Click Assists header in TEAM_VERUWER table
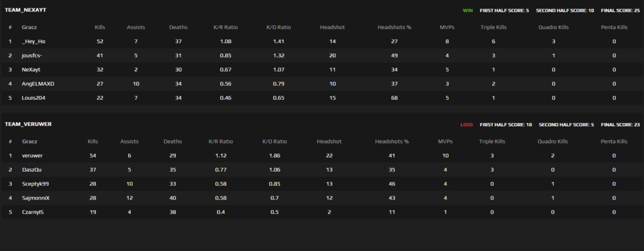 (129, 142)
